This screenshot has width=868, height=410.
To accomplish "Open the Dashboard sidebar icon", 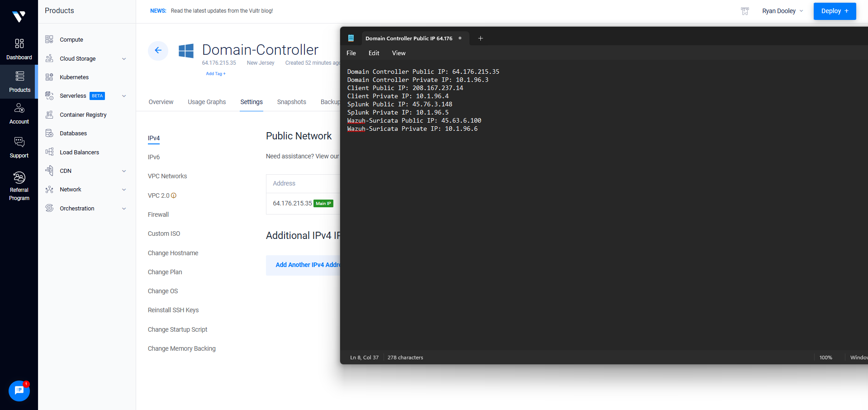I will [x=19, y=43].
